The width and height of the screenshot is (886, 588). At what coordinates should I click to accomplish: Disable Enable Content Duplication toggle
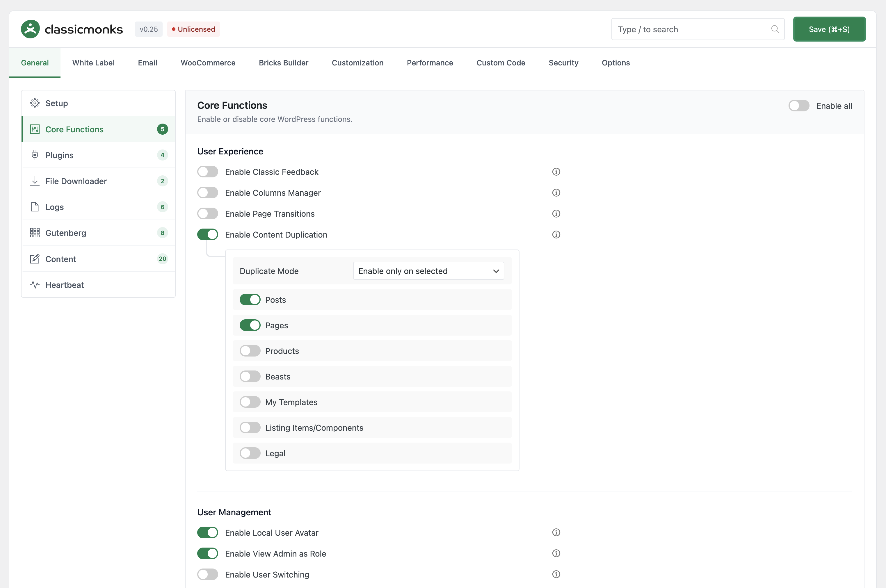pos(208,235)
